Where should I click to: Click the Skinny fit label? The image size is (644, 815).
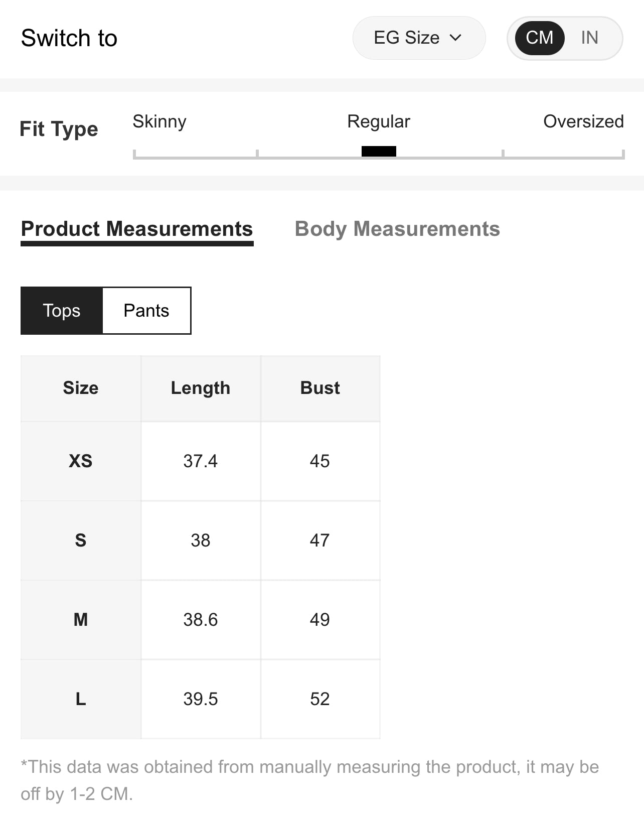click(x=159, y=121)
